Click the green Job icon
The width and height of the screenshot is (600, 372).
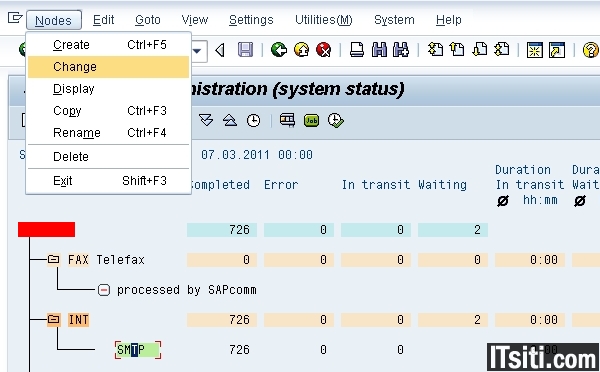pos(311,121)
